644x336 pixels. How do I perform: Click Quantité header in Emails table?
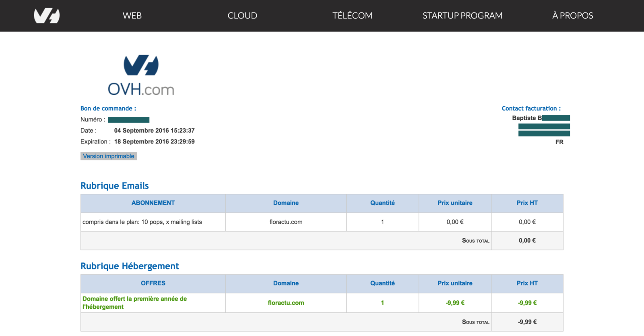pos(382,203)
